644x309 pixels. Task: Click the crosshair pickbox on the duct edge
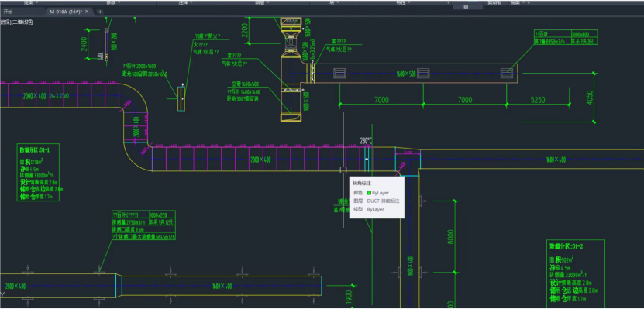(x=343, y=170)
